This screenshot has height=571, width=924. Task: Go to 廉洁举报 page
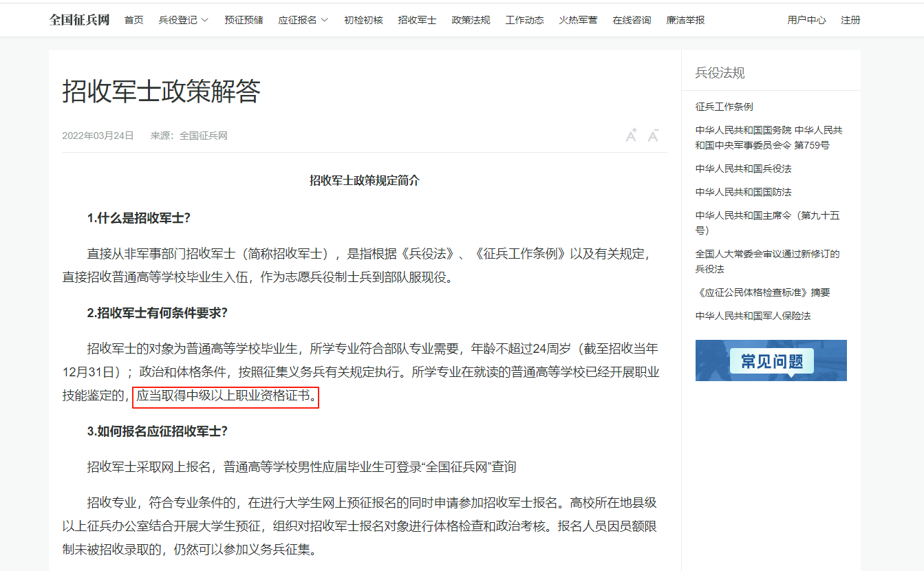click(685, 20)
